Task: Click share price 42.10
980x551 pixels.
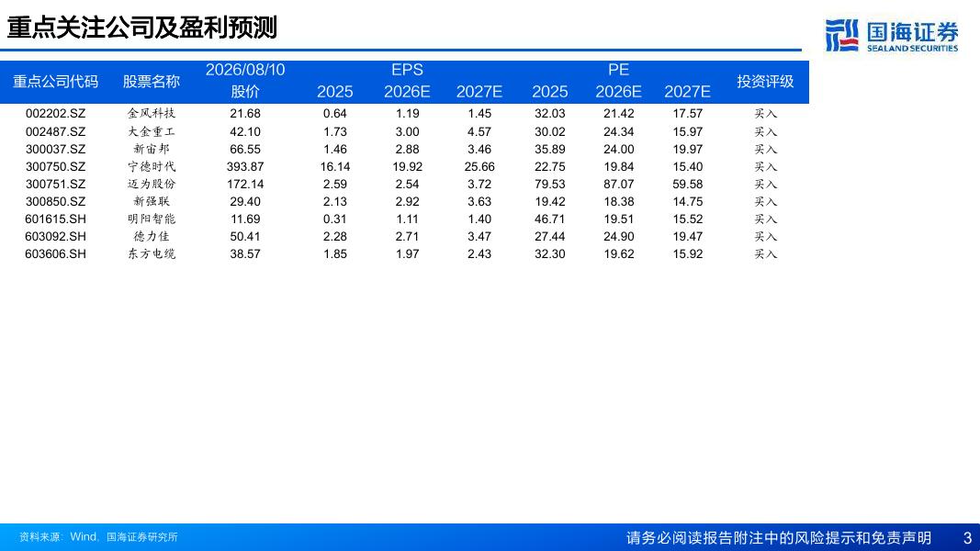Action: tap(245, 132)
